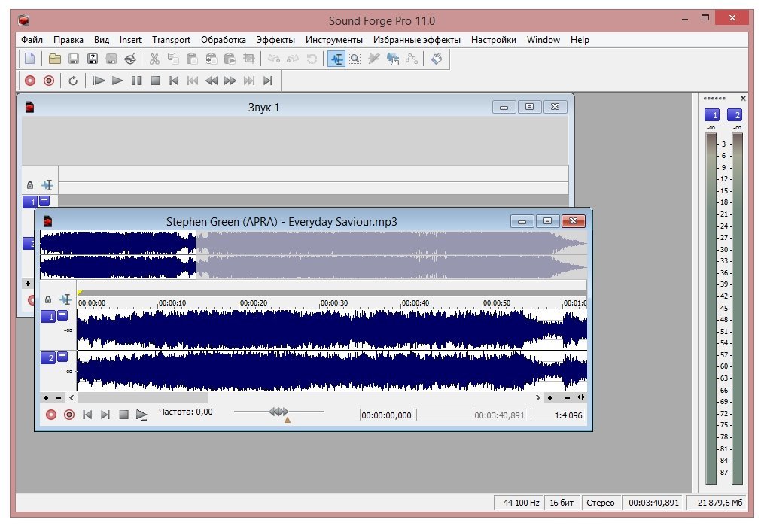The height and width of the screenshot is (532, 767).
Task: Select the Event tool in toolbar
Action: 393,59
